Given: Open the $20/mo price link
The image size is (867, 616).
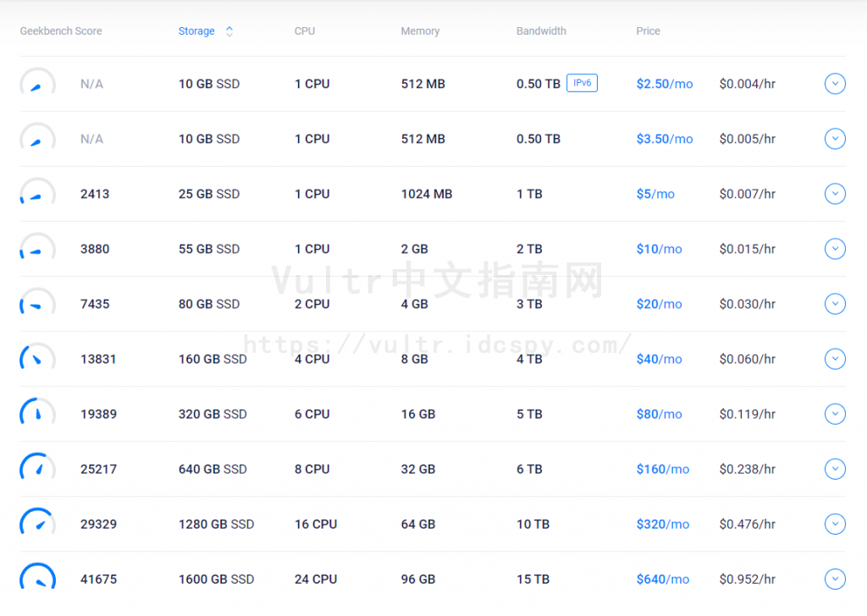Looking at the screenshot, I should [x=659, y=304].
